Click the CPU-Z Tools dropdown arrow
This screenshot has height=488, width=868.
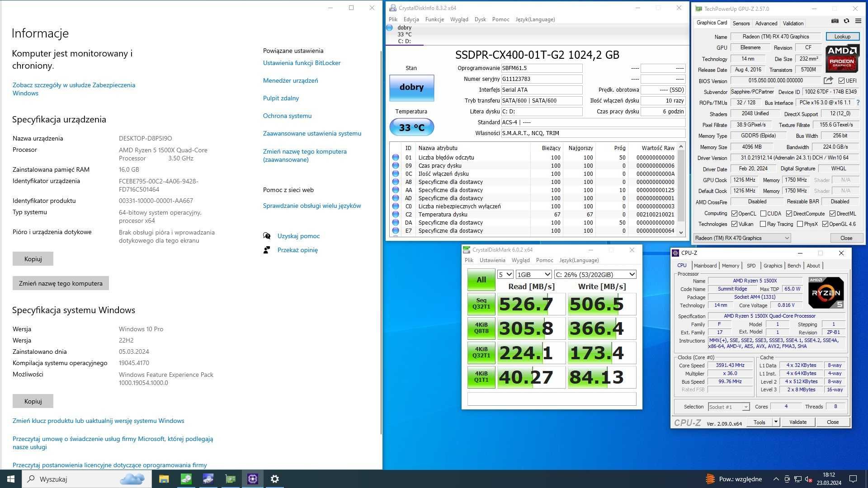[x=776, y=422]
